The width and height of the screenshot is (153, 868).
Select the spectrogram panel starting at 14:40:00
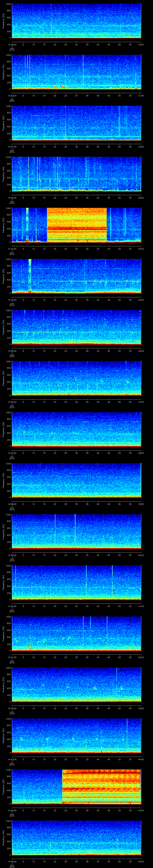[x=77, y=583]
